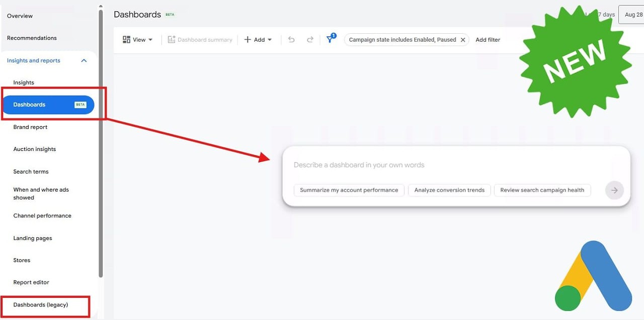Click the Dashboard summary sparkle icon
644x320 pixels.
[x=172, y=40]
